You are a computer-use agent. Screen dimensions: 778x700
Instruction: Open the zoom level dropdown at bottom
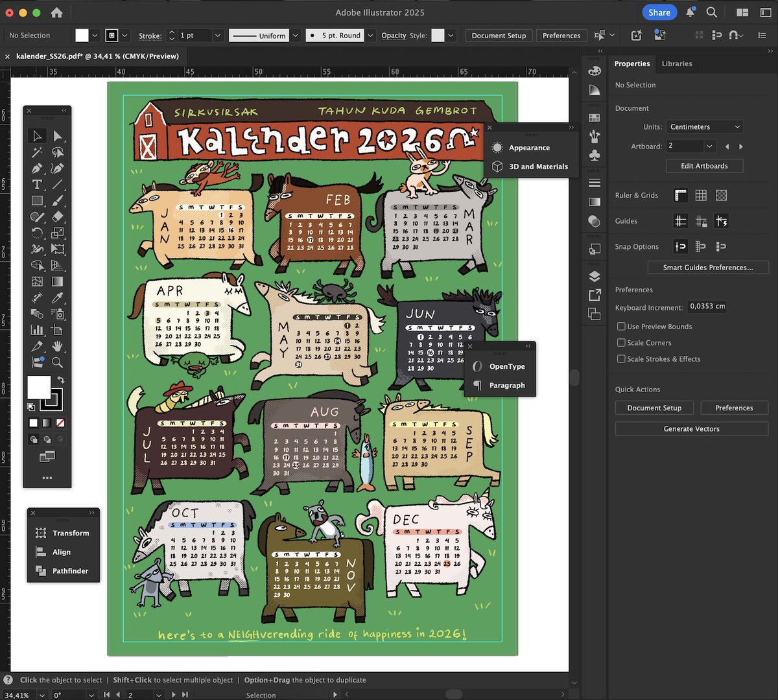click(x=41, y=695)
